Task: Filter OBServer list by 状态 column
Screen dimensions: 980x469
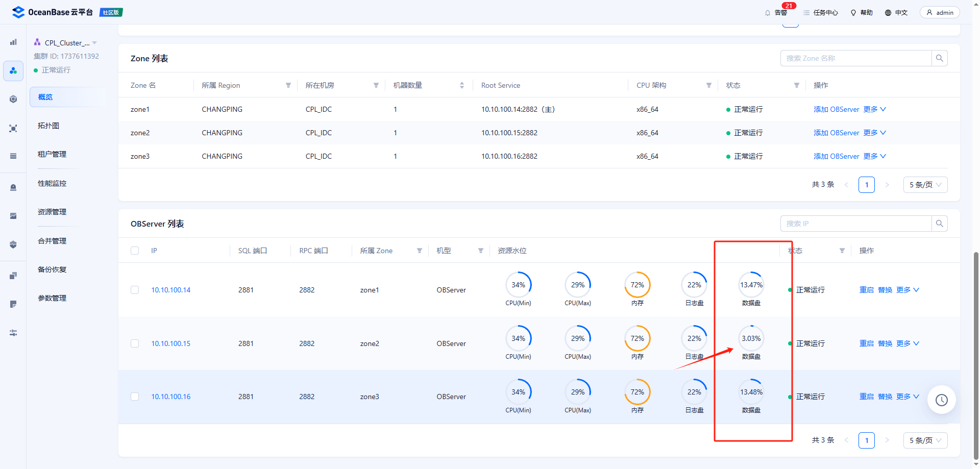Action: click(x=842, y=251)
